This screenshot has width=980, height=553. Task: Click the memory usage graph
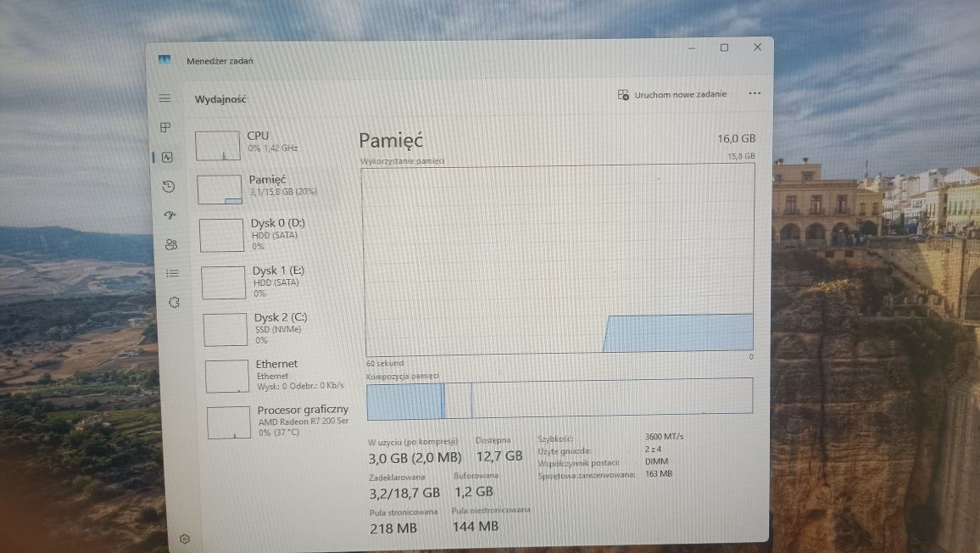558,260
